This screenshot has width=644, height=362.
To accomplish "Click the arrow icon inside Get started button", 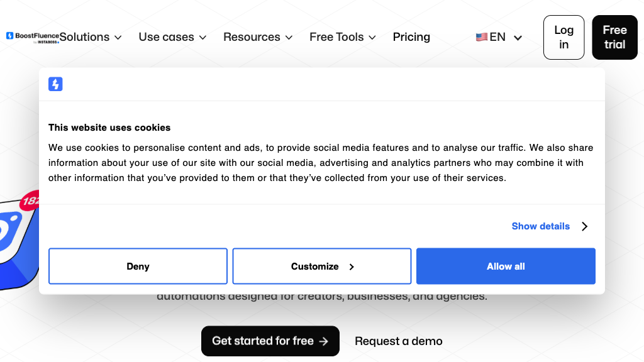I will pyautogui.click(x=323, y=341).
